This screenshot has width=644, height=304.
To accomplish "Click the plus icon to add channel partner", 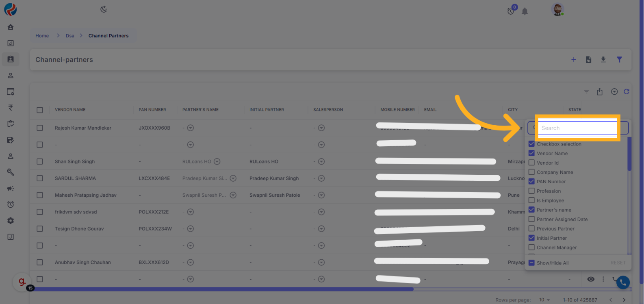I will [x=574, y=60].
